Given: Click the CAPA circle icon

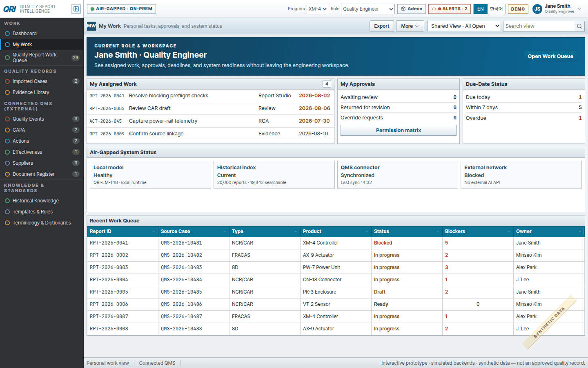Looking at the screenshot, I should pyautogui.click(x=7, y=130).
